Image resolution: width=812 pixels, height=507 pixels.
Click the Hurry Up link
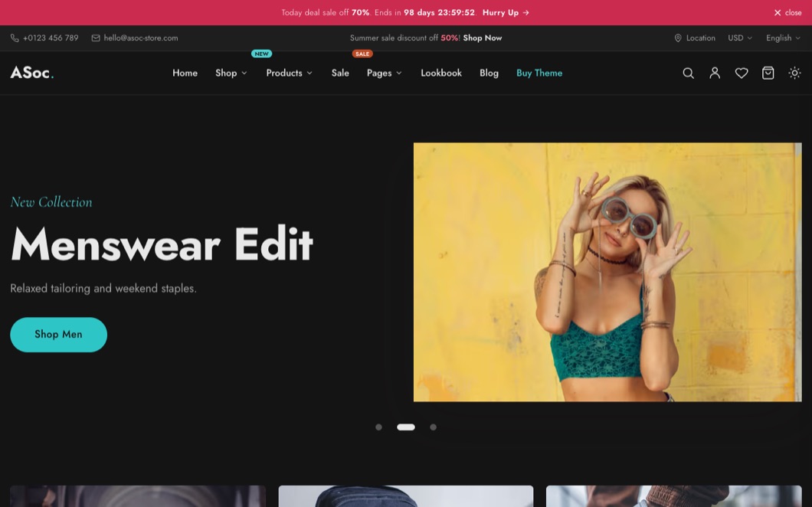pos(506,12)
